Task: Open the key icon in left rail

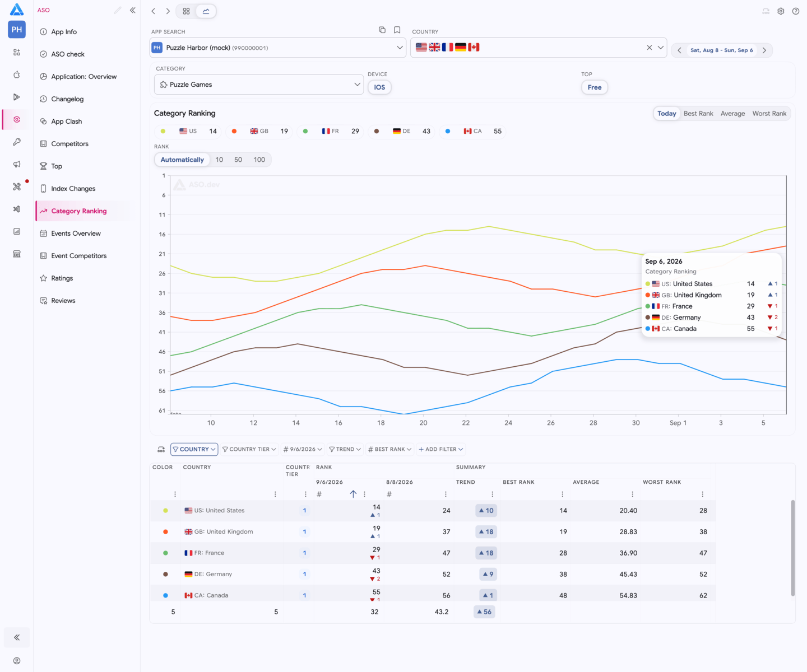Action: pos(17,142)
